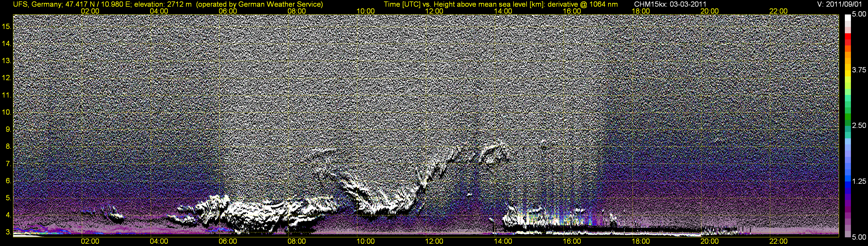Click the top time axis label 14:00
The width and height of the screenshot is (868, 246).
tap(503, 11)
